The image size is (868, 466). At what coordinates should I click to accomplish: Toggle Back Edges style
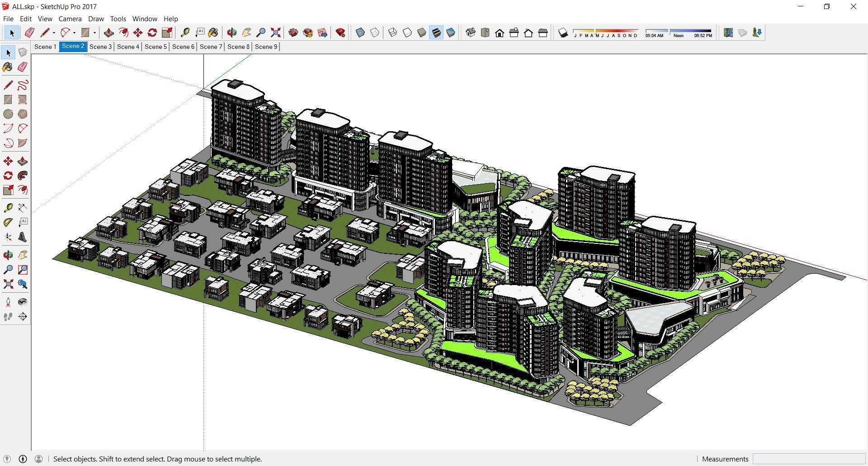[375, 33]
